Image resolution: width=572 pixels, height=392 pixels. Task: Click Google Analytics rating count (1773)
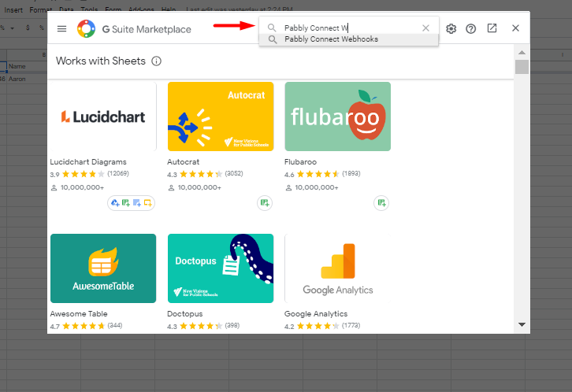click(351, 325)
